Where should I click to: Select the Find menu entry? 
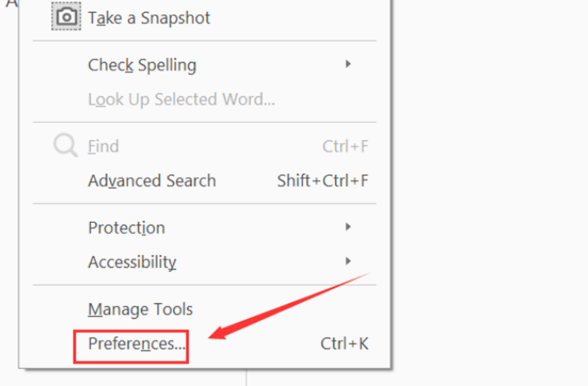point(104,147)
